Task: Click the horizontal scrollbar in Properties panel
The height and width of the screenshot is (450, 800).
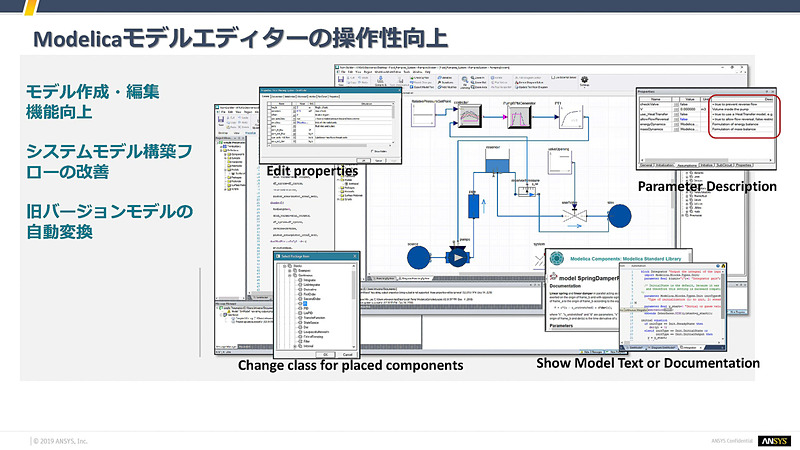Action: [707, 160]
